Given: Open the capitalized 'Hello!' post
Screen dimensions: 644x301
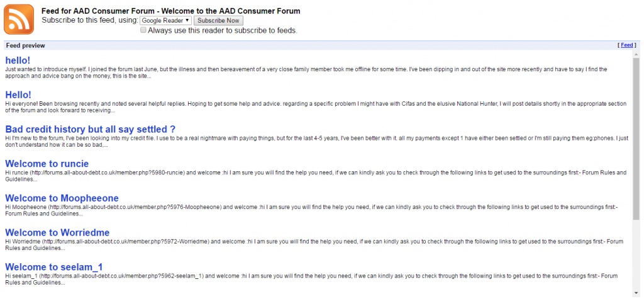Looking at the screenshot, I should pyautogui.click(x=18, y=94).
